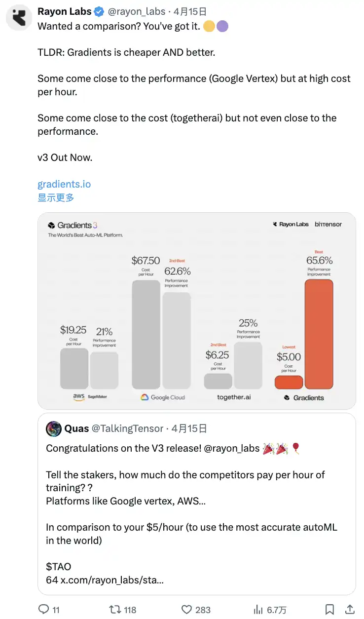
Task: Open the view analytics icon
Action: click(x=258, y=609)
